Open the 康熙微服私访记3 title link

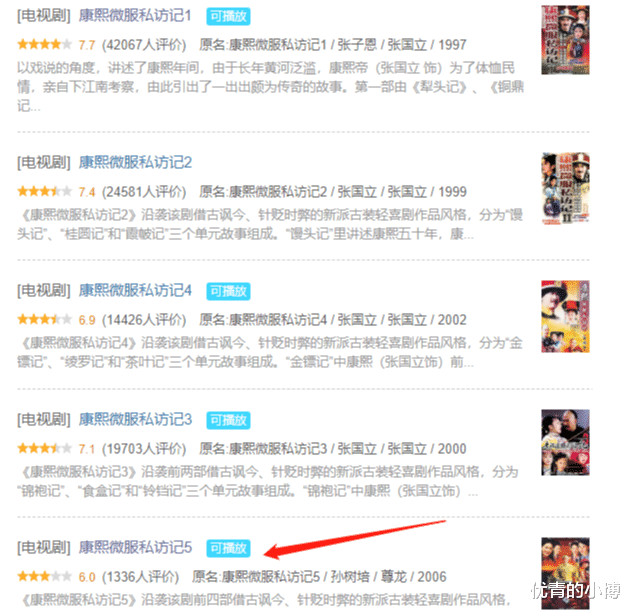pyautogui.click(x=135, y=420)
